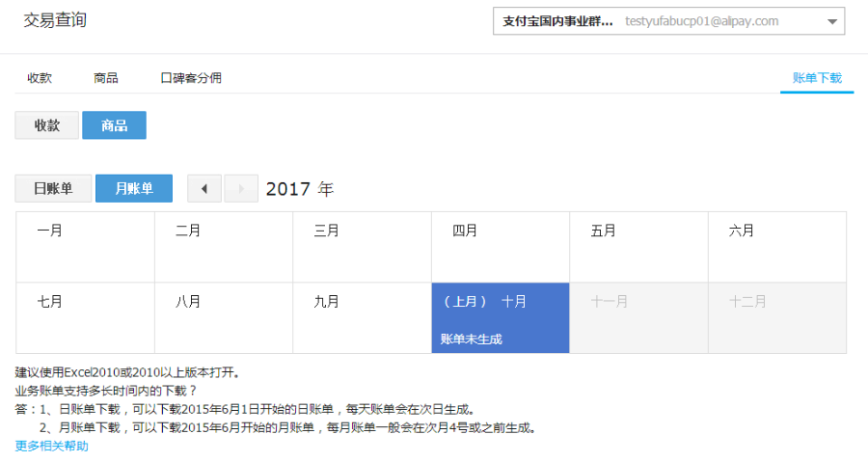Click the disabled 十一月 cell
The width and height of the screenshot is (868, 462).
(638, 317)
